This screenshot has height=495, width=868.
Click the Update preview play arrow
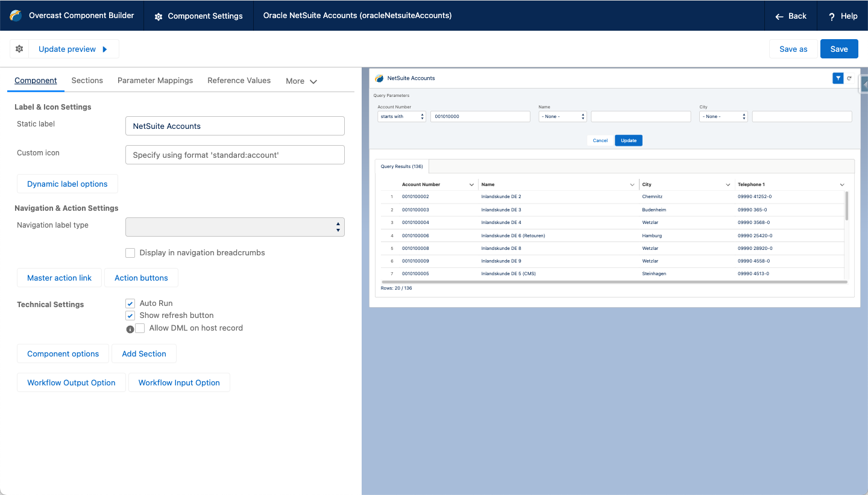[x=105, y=49]
